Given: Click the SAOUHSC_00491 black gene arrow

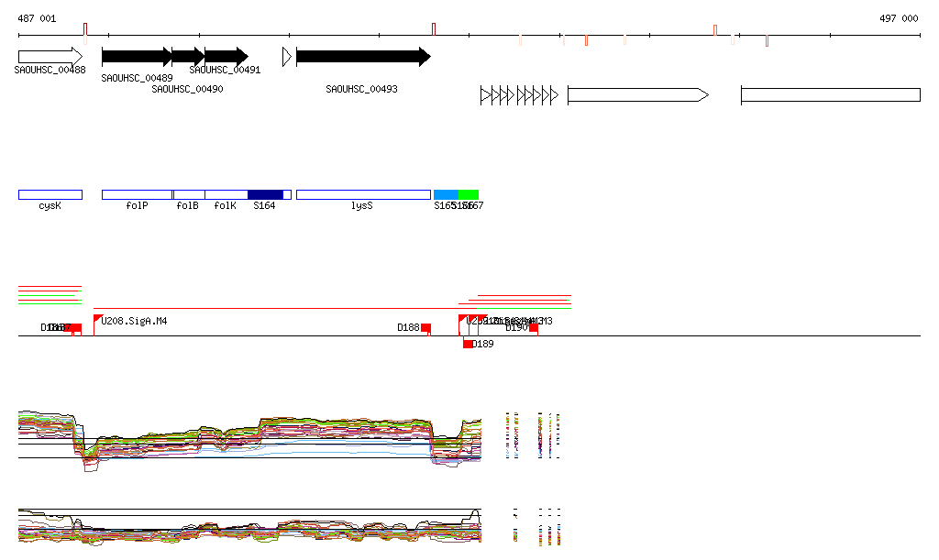Looking at the screenshot, I should coord(226,57).
